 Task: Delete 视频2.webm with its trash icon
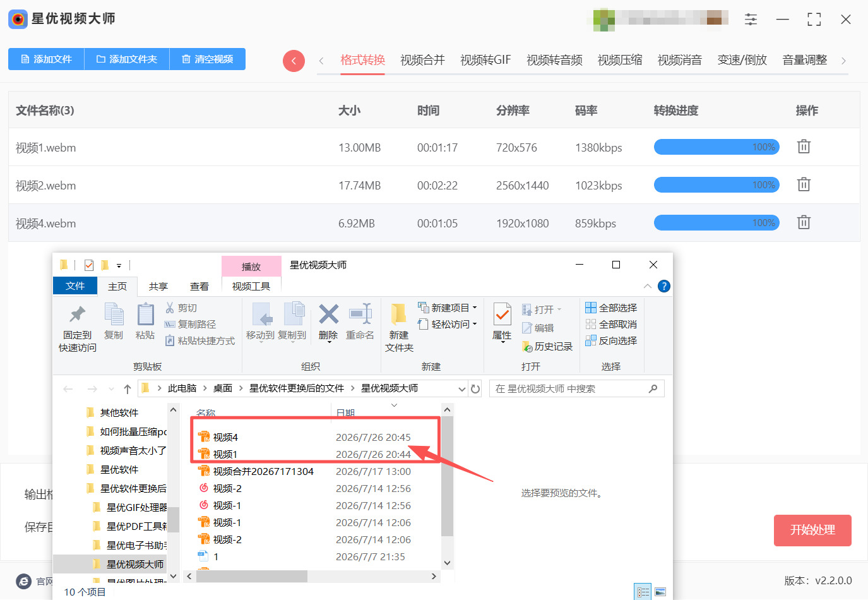804,184
